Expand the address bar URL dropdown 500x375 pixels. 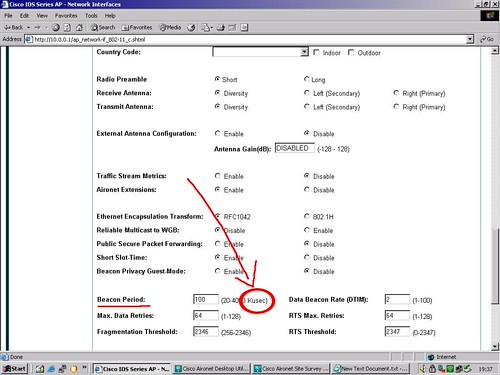pyautogui.click(x=470, y=39)
